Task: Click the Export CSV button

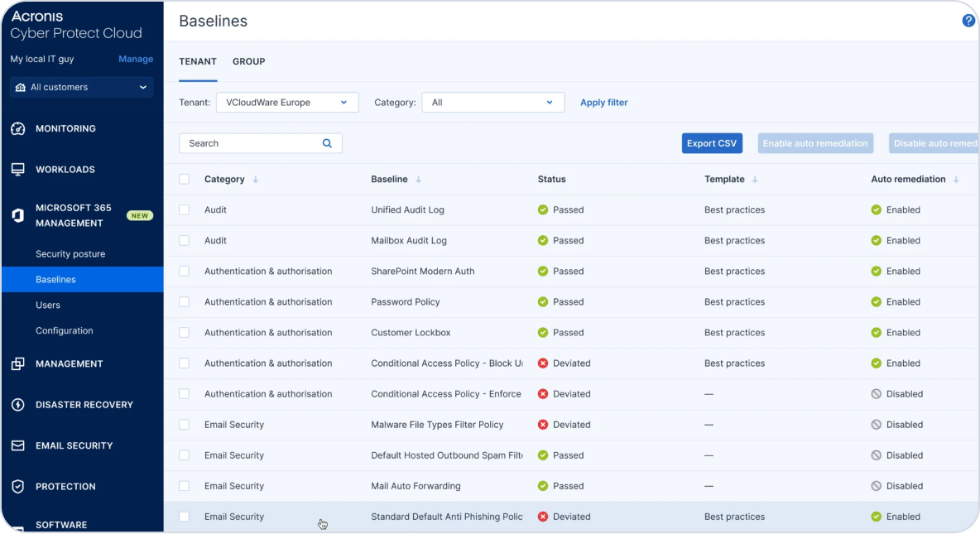Action: 712,143
